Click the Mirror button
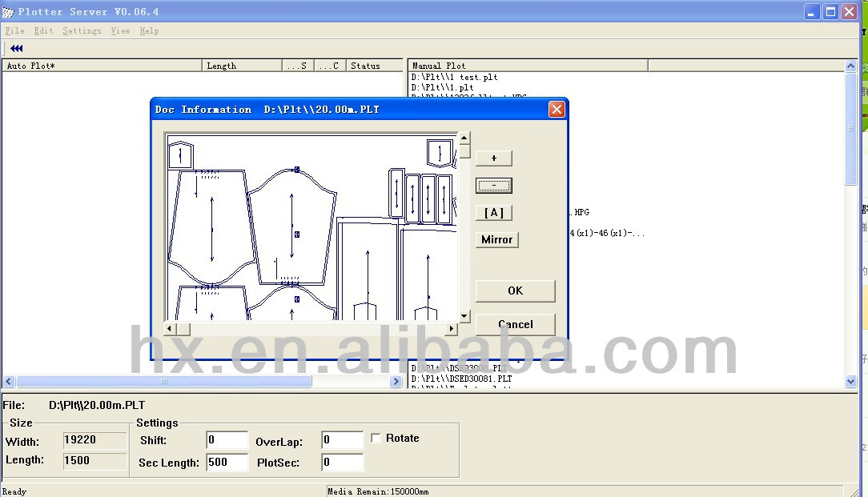868x497 pixels. click(496, 239)
